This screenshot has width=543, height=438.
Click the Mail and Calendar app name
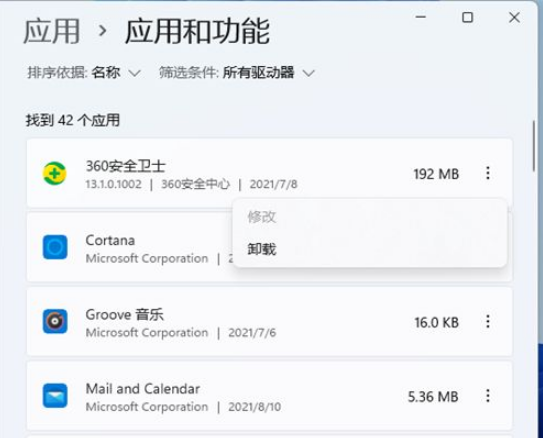pos(143,389)
